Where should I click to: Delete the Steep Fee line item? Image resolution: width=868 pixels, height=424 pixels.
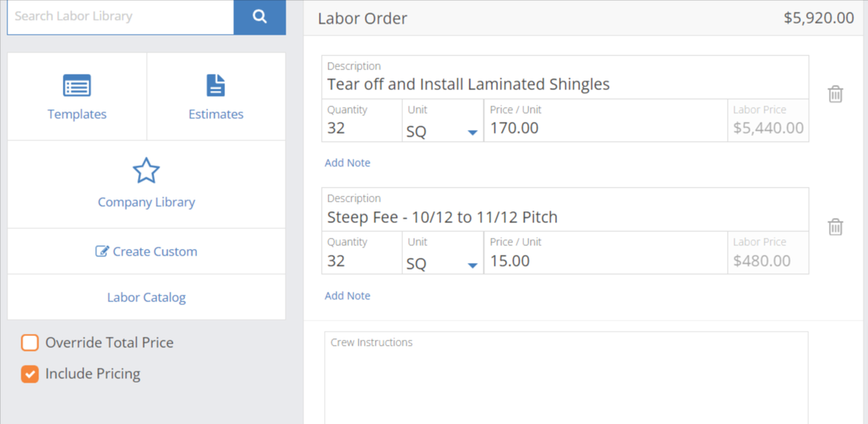[836, 227]
